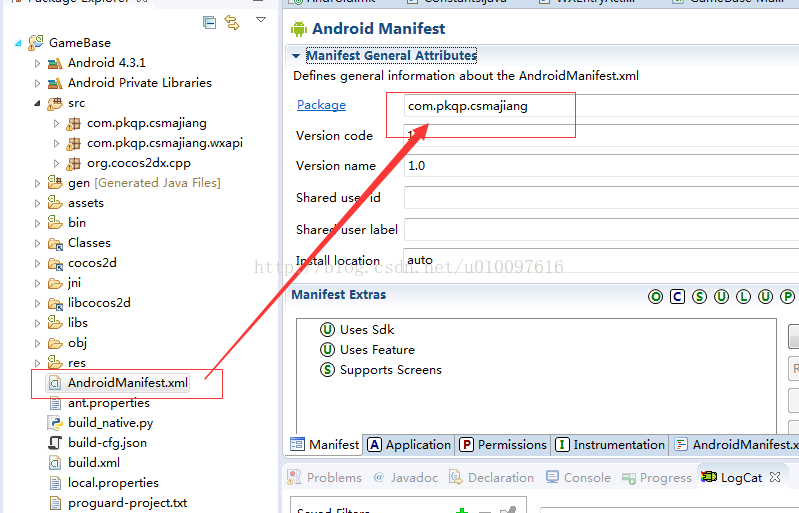Select the GameBase project icon
The image size is (799, 513).
[x=36, y=43]
